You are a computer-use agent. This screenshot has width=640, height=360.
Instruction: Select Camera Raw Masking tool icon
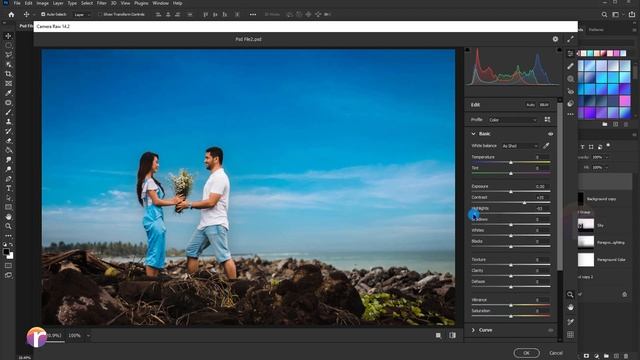[570, 79]
